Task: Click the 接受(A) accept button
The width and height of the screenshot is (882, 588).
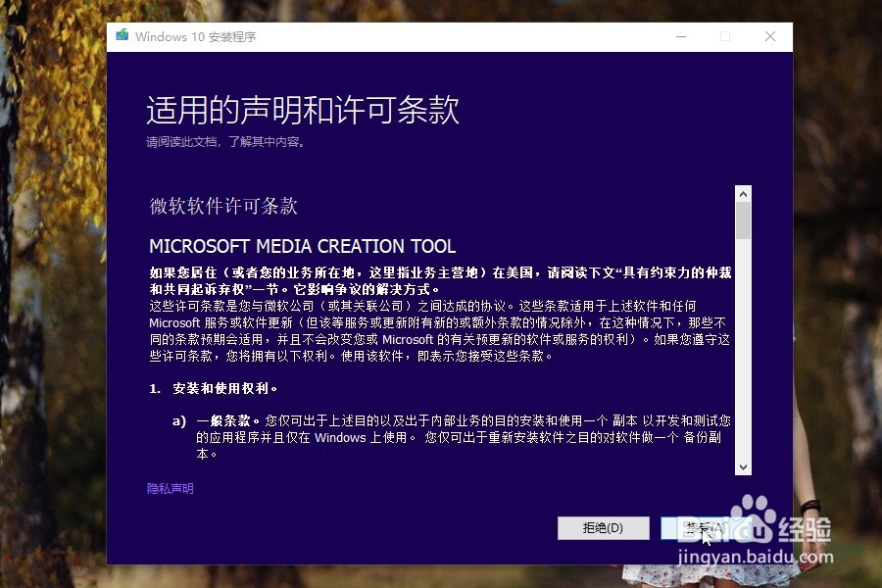Action: (706, 528)
